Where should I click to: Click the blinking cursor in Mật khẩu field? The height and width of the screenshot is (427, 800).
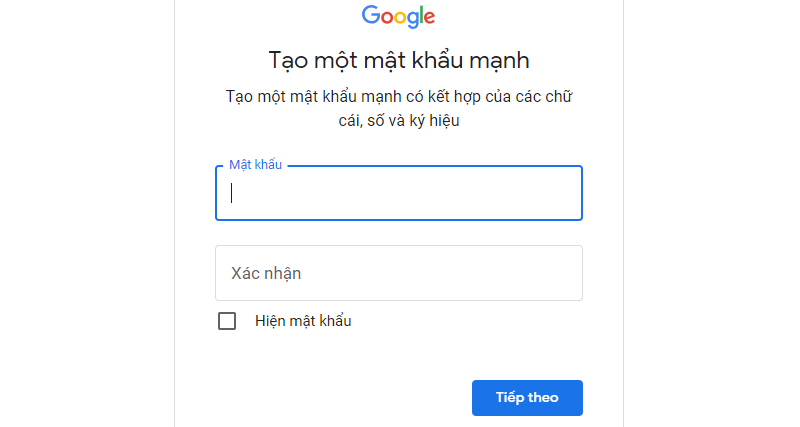point(232,193)
